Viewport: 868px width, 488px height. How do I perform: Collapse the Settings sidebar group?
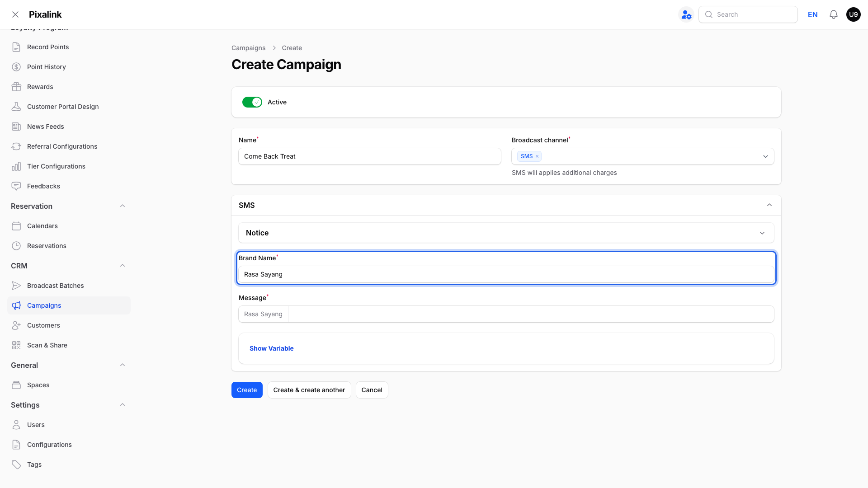123,405
